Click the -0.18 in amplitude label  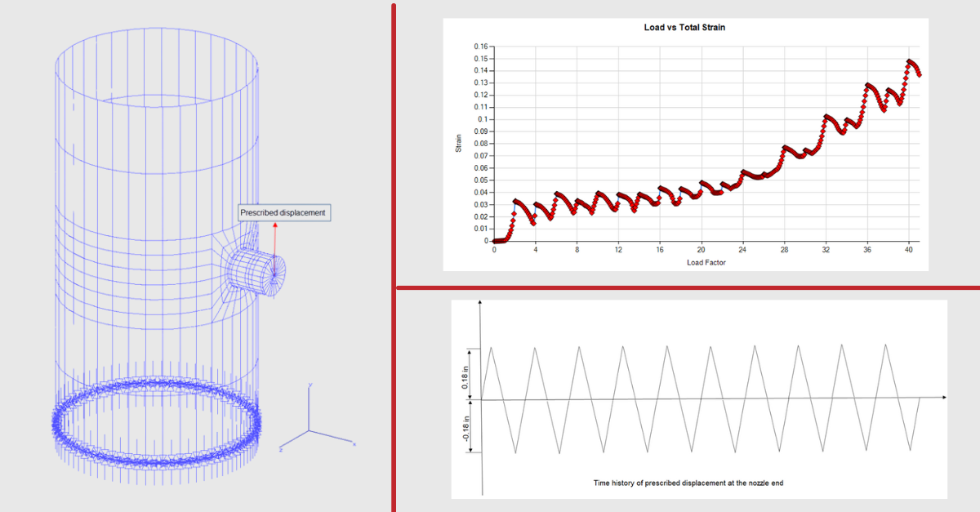click(x=465, y=430)
